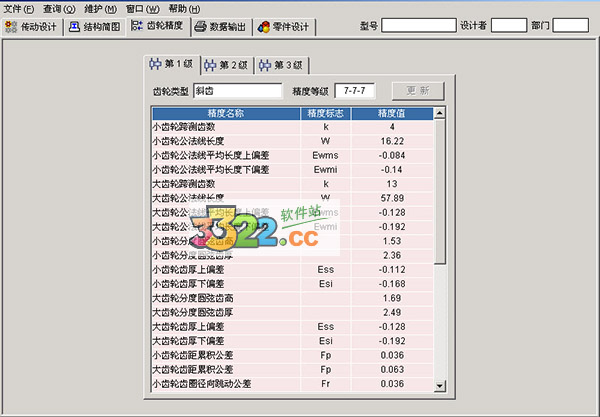
Task: Click the 齿轮类型 field showing 斜齿
Action: click(238, 91)
